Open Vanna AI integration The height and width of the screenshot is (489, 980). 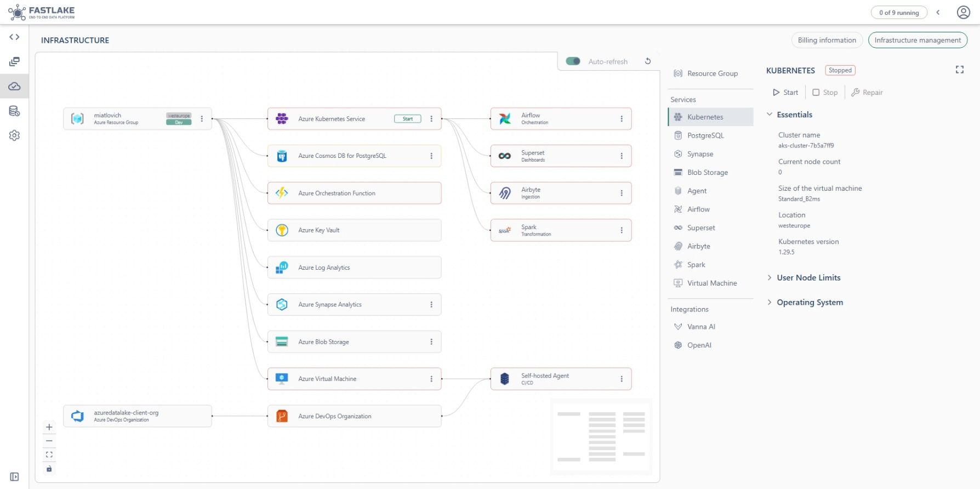pyautogui.click(x=711, y=327)
